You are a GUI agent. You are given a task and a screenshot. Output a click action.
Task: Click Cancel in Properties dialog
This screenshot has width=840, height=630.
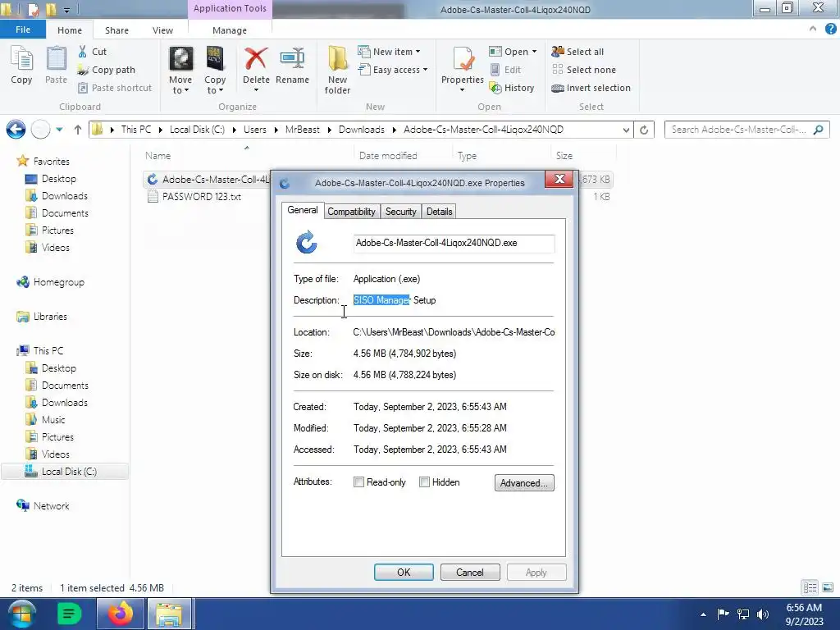click(x=470, y=572)
